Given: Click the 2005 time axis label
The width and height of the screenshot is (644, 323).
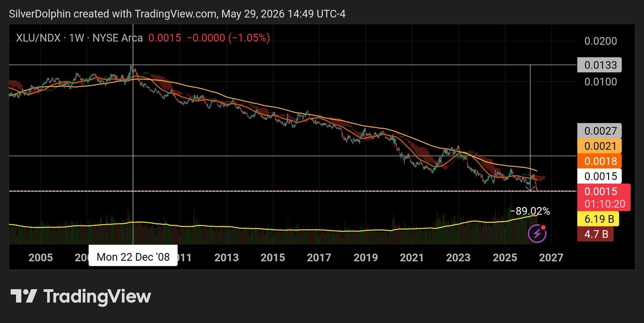Looking at the screenshot, I should (40, 257).
